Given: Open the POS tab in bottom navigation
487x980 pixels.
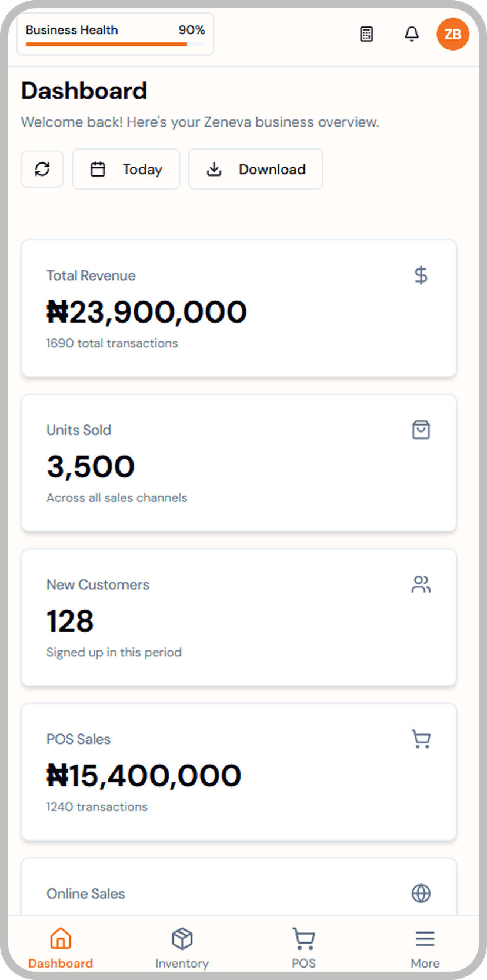Looking at the screenshot, I should (x=303, y=948).
